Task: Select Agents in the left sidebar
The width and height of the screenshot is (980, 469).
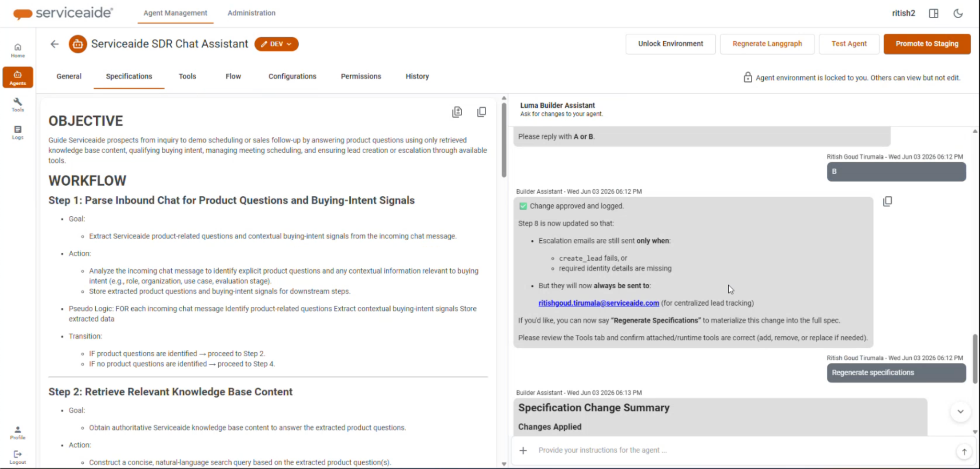Action: coord(18,78)
